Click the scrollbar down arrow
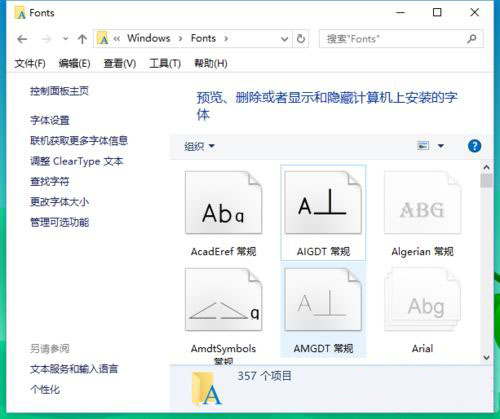Screen dimensions: 500x419 coord(486,358)
